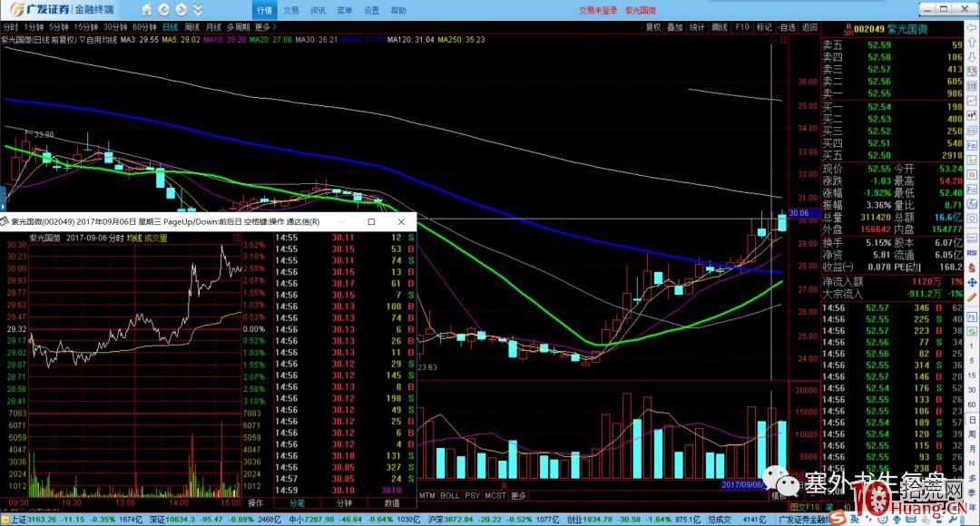This screenshot has height=526, width=980.
Task: Close the intraday popup window
Action: point(401,222)
